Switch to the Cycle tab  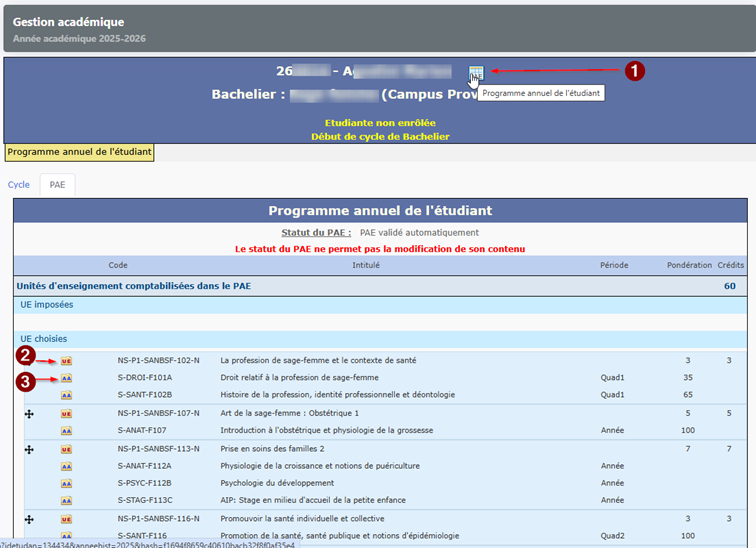(19, 185)
